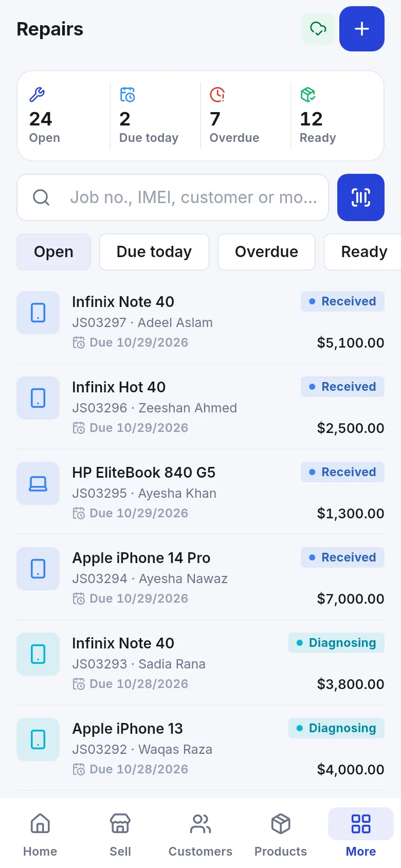The width and height of the screenshot is (401, 868).
Task: Open the Apple iPhone 14 Pro title
Action: [141, 558]
